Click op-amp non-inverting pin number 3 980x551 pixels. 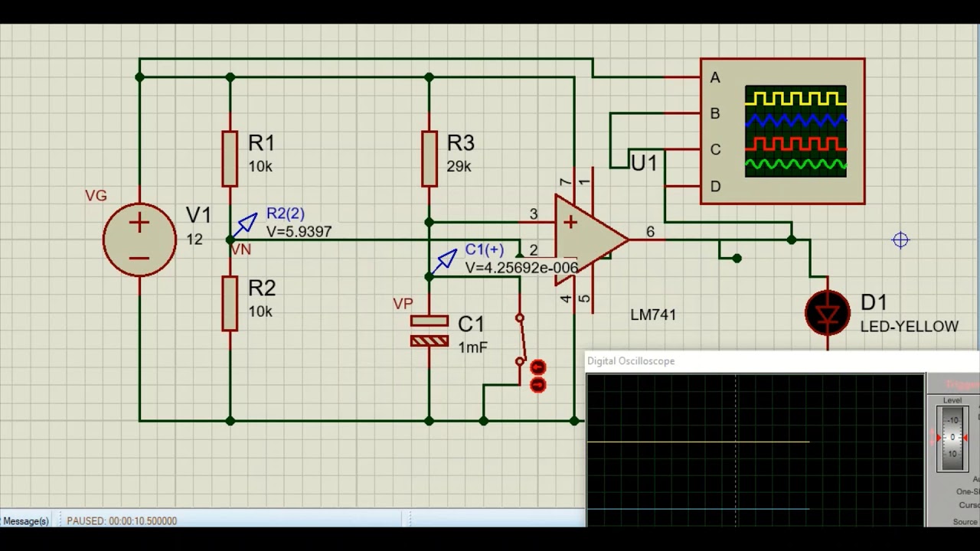[x=534, y=214]
